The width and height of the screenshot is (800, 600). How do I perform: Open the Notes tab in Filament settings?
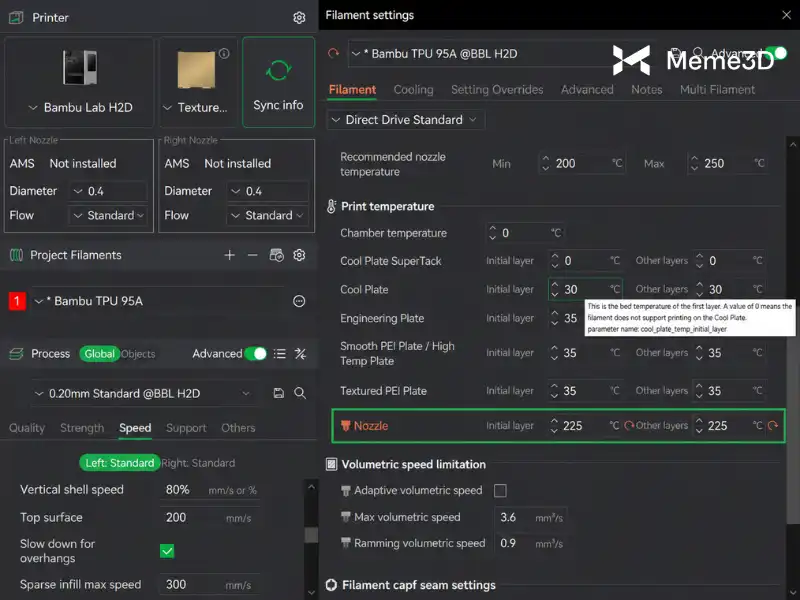[646, 90]
